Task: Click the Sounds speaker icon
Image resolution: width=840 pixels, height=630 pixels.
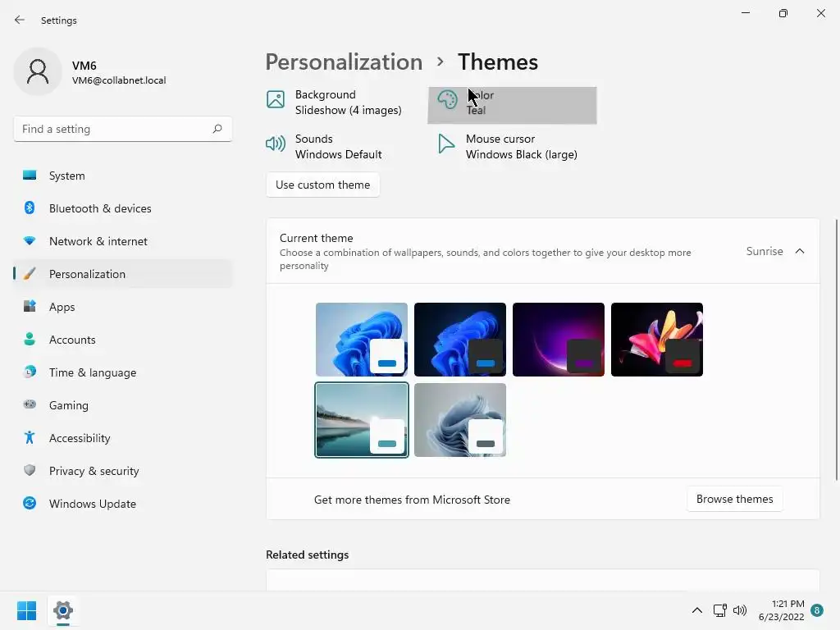Action: 276,144
